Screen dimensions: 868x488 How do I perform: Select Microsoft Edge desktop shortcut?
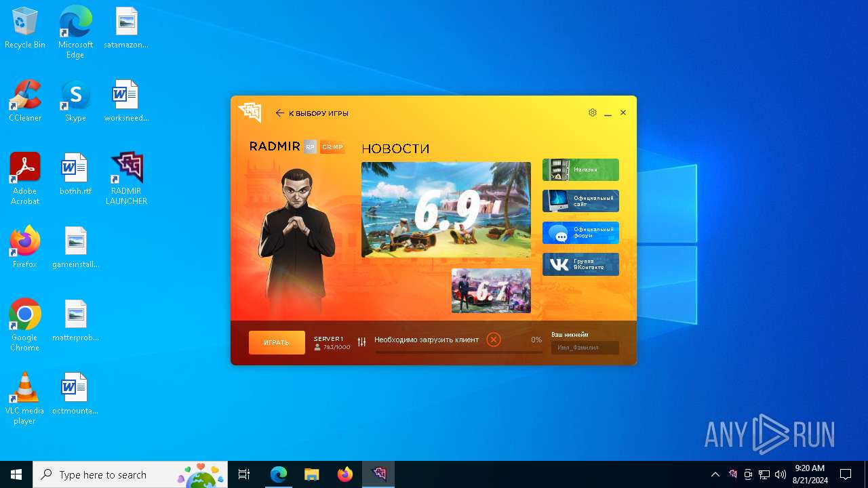pyautogui.click(x=75, y=33)
